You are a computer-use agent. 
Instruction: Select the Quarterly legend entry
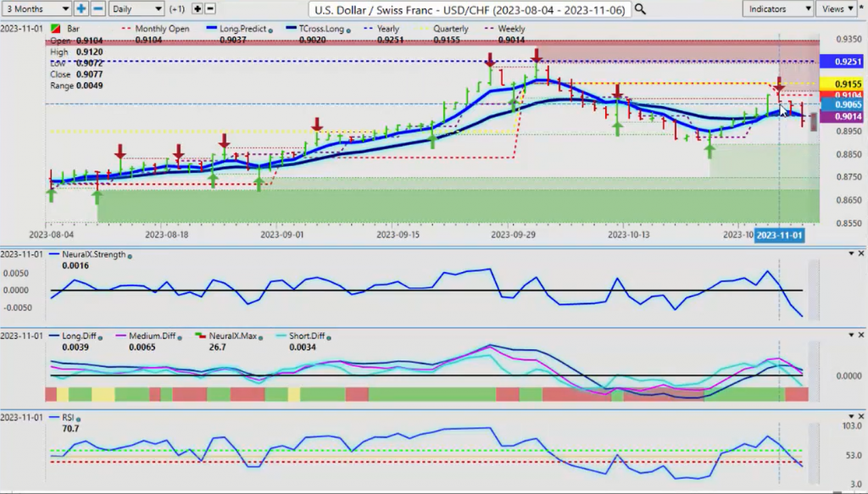point(451,29)
